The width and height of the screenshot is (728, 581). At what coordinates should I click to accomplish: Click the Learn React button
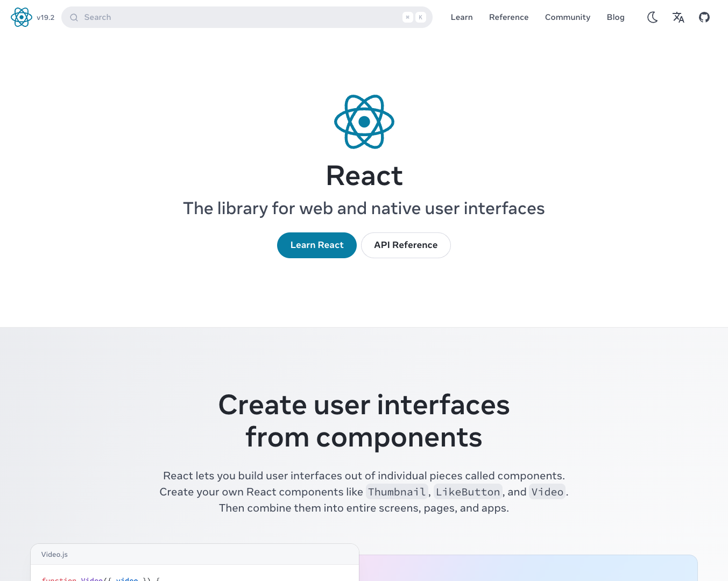pos(316,245)
